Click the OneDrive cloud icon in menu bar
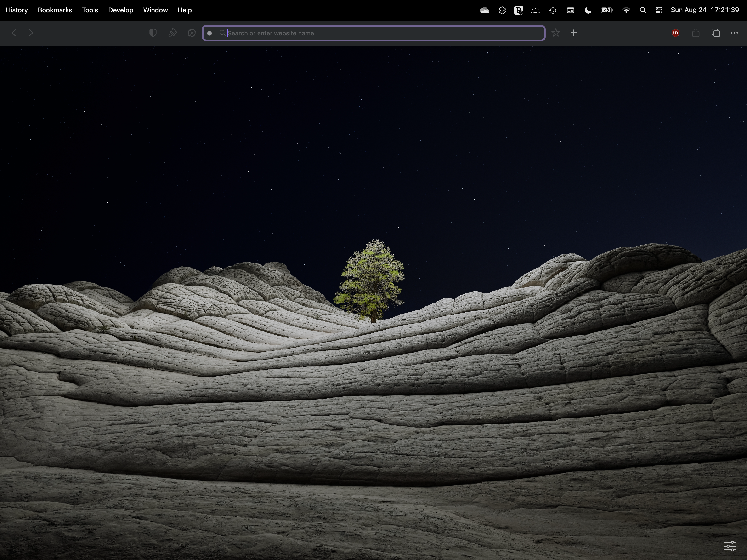The width and height of the screenshot is (747, 560). click(485, 10)
